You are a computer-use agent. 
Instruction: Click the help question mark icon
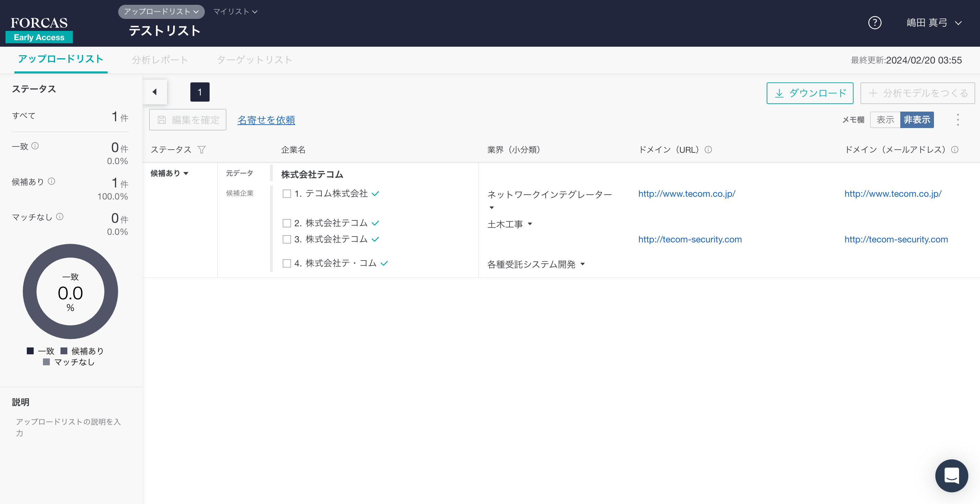[x=875, y=23]
